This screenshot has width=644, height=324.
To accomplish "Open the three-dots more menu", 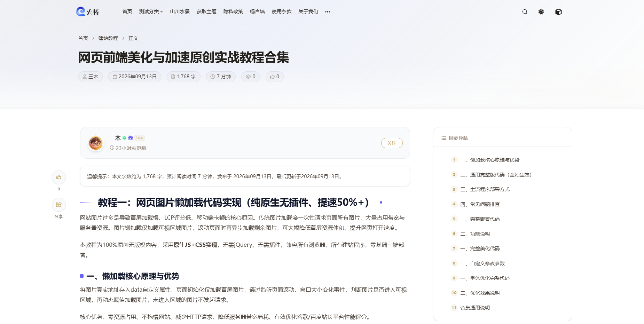I will (x=328, y=12).
